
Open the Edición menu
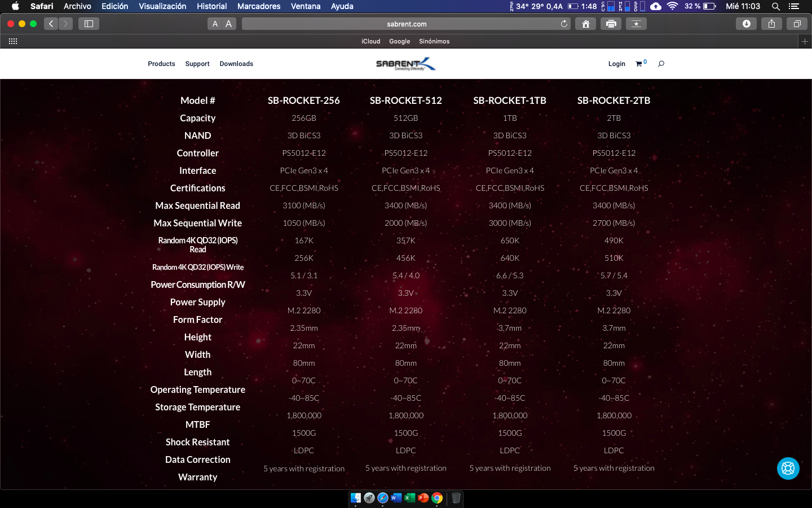[x=114, y=6]
